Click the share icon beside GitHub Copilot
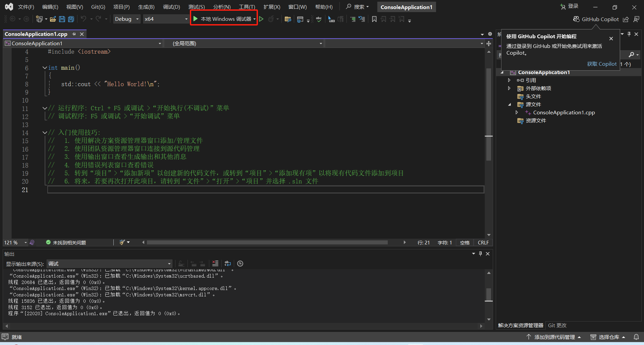 click(626, 19)
